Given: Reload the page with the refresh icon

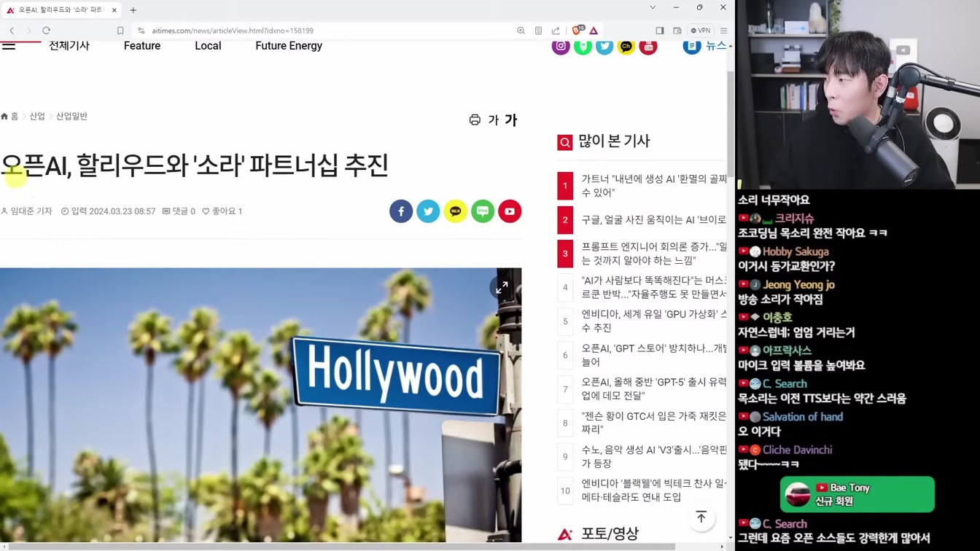Looking at the screenshot, I should (x=46, y=31).
